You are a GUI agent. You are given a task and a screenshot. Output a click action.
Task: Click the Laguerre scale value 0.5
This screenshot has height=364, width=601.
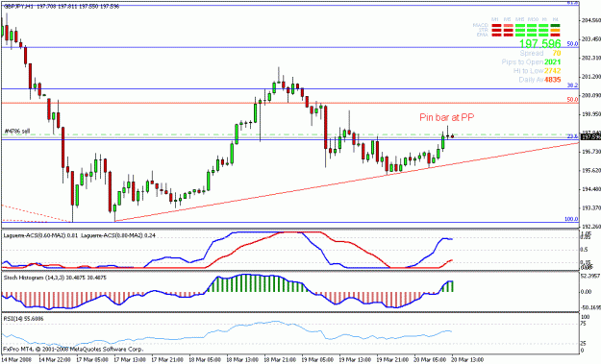[585, 250]
